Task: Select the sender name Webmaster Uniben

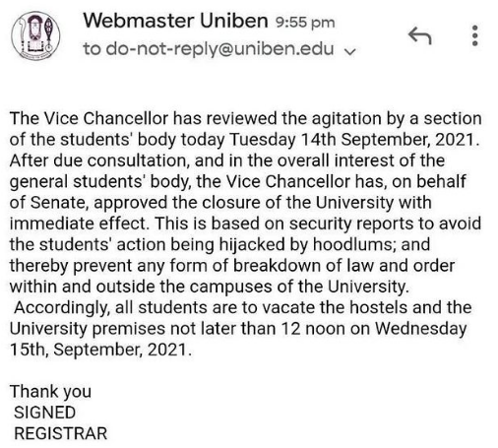Action: [x=175, y=21]
